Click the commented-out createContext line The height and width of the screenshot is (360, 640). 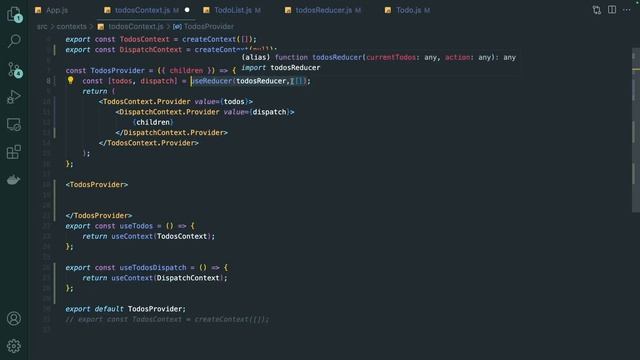pyautogui.click(x=167, y=319)
